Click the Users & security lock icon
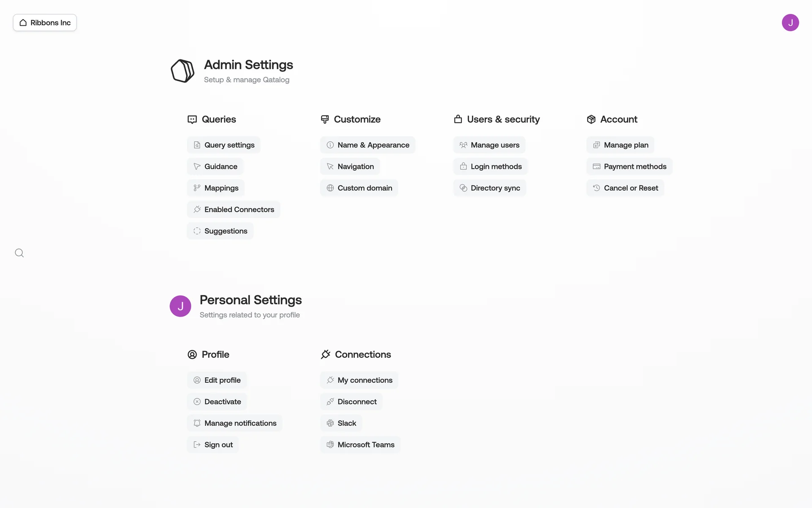This screenshot has width=812, height=508. coord(458,119)
